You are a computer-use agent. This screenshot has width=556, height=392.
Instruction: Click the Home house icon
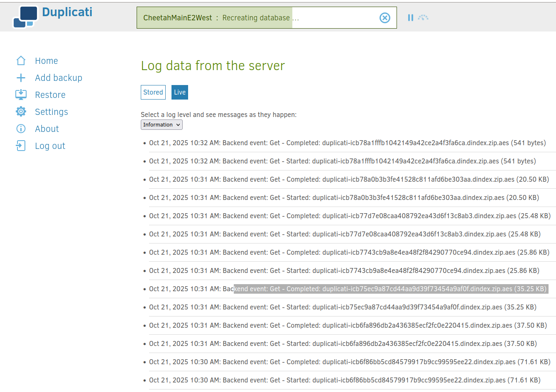coord(21,61)
